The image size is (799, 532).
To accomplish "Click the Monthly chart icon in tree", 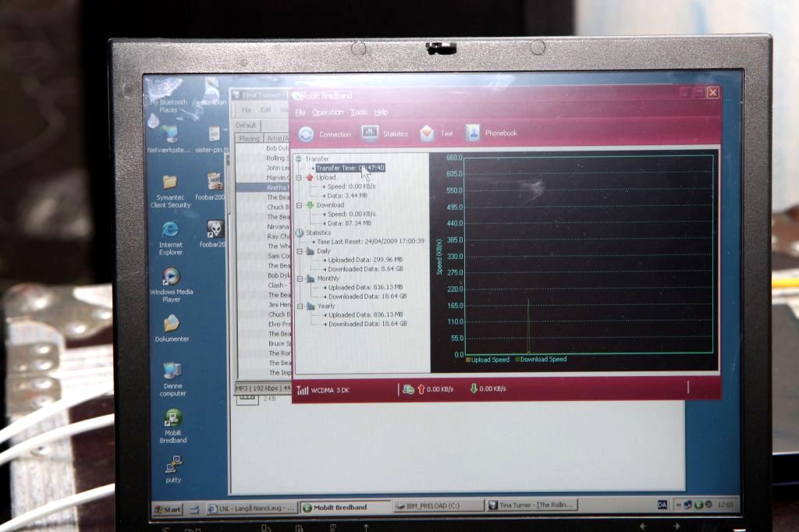I will 311,278.
